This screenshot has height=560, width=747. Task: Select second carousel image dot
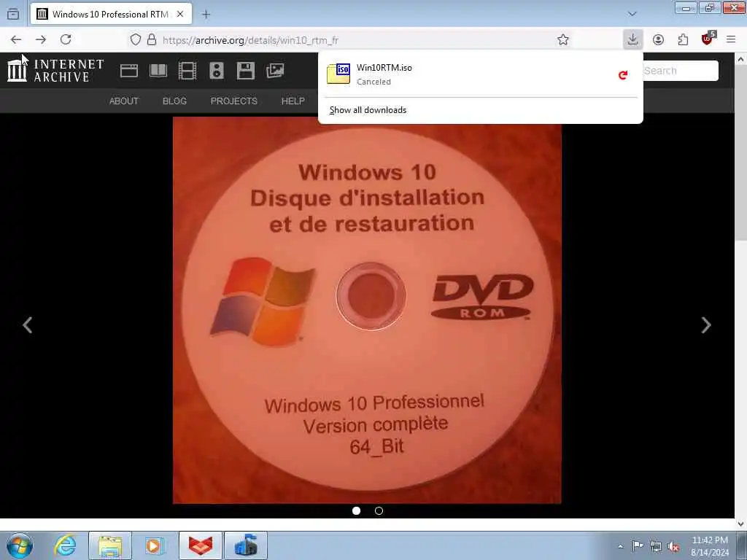tap(379, 510)
